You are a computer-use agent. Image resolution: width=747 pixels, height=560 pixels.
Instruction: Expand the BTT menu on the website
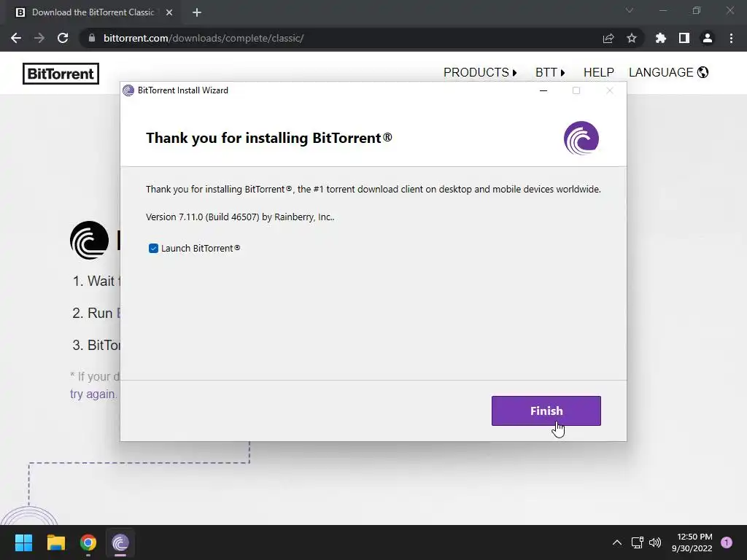550,72
